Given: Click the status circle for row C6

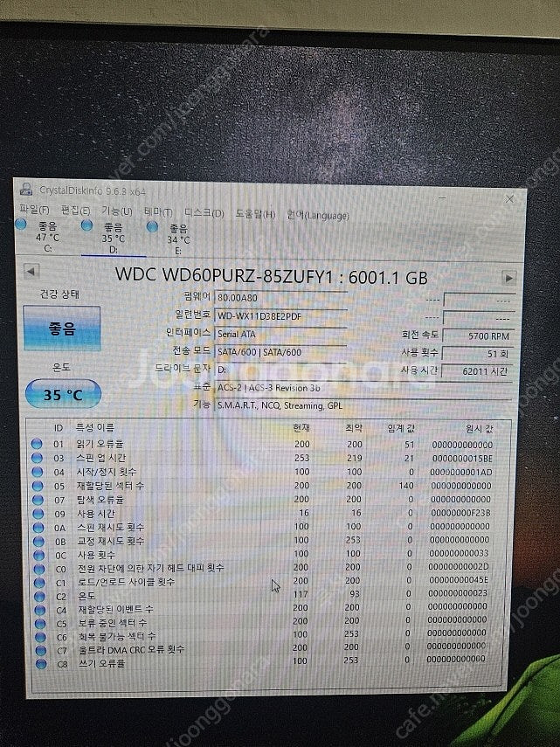Looking at the screenshot, I should pos(41,636).
